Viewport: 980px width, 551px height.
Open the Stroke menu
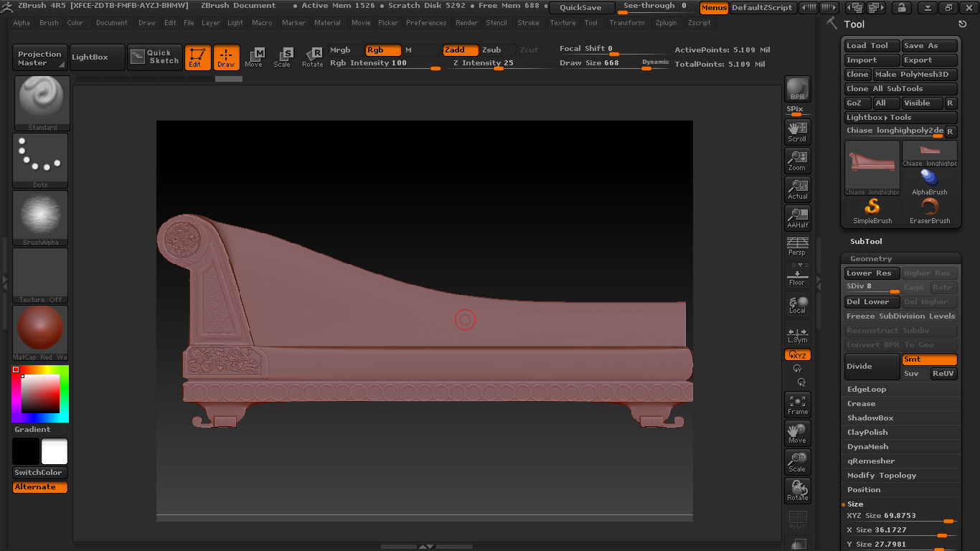pos(528,23)
